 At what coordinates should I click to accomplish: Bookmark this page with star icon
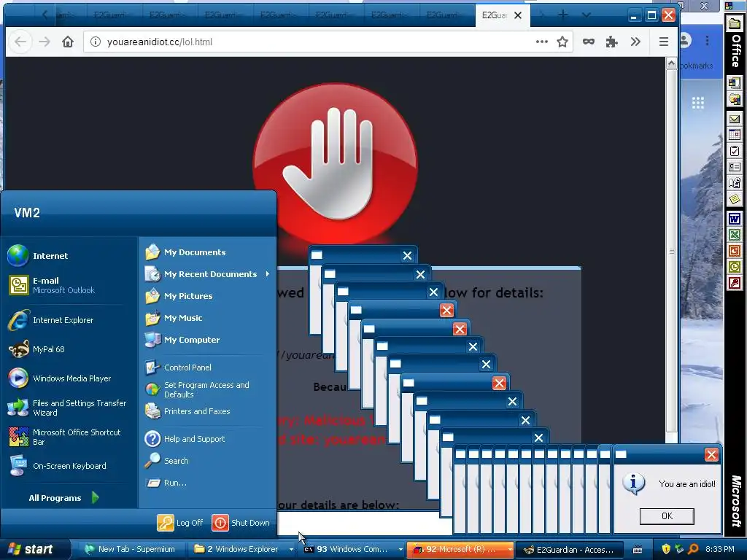562,42
